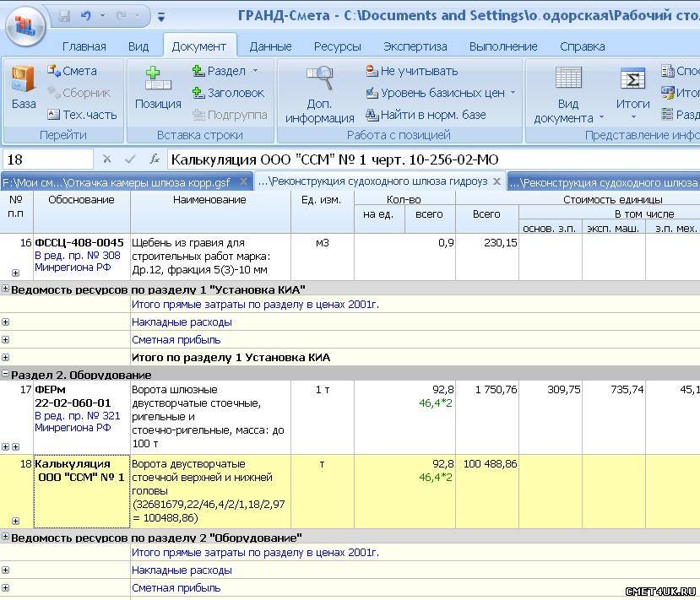700x600 pixels.
Task: Insert a new Позиция row
Action: (158, 88)
